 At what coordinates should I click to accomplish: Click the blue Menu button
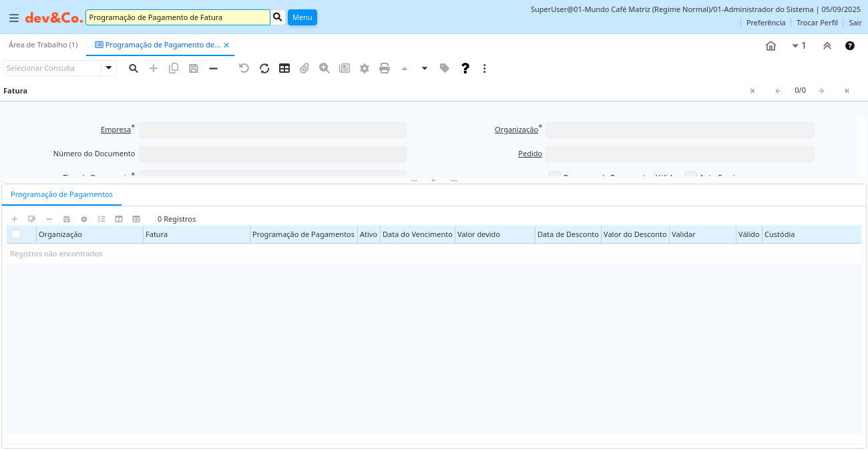point(302,17)
